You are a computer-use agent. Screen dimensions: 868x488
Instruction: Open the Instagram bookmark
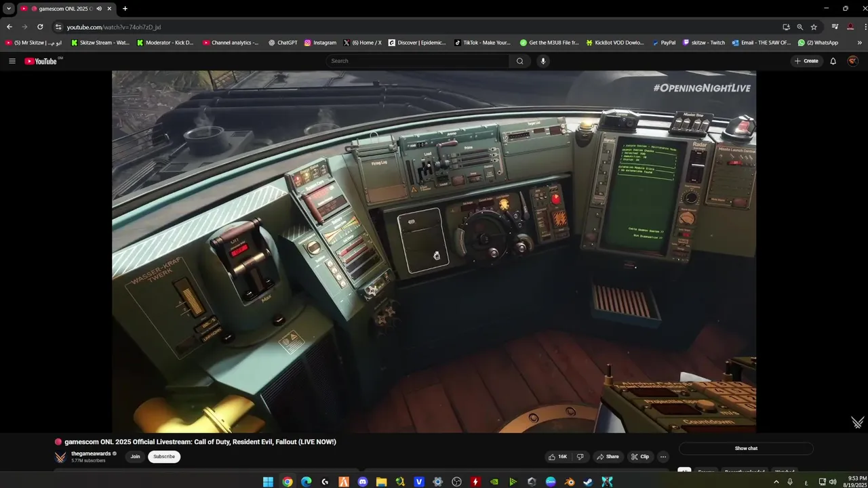point(320,43)
